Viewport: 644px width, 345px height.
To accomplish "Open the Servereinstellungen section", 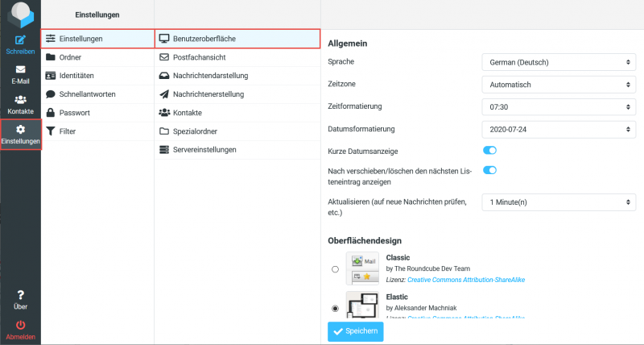I will coord(204,150).
